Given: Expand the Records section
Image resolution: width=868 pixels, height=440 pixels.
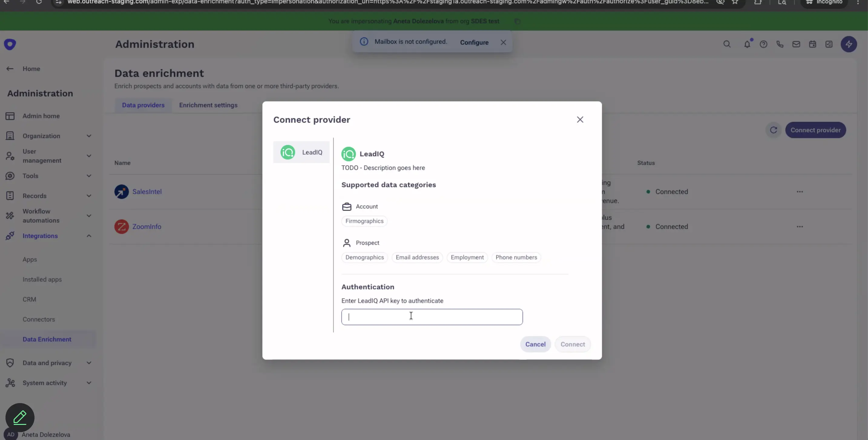Looking at the screenshot, I should [x=89, y=196].
